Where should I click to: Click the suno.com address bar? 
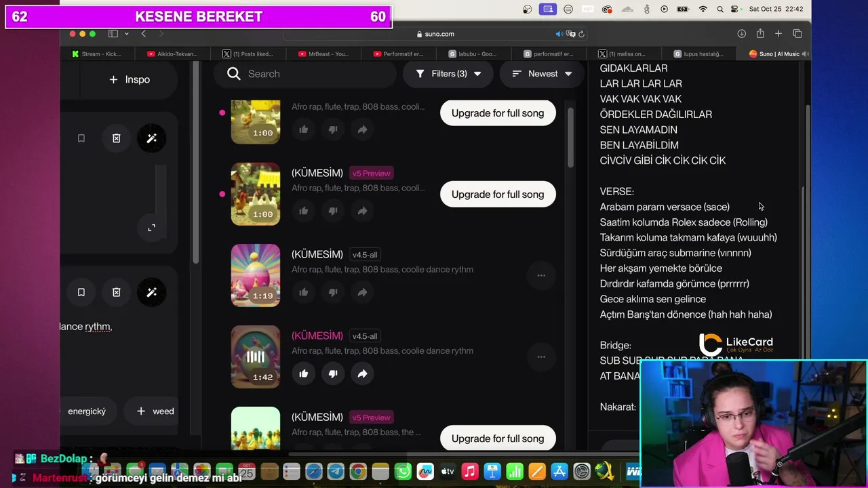point(435,34)
